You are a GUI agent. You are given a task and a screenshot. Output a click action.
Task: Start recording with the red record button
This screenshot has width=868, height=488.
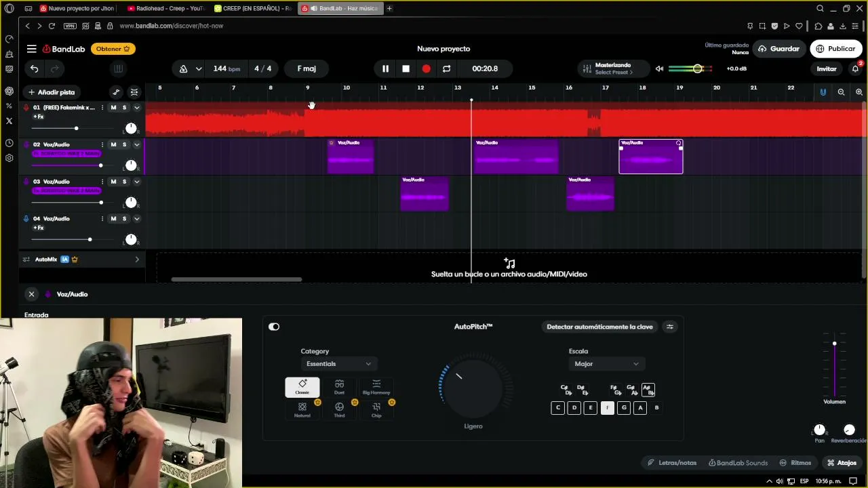click(x=426, y=68)
